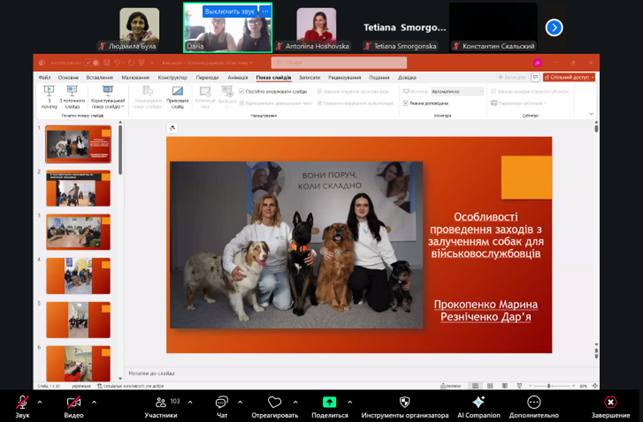Click the Отреагировать reactions heart icon
The height and width of the screenshot is (422, 643).
(x=274, y=402)
